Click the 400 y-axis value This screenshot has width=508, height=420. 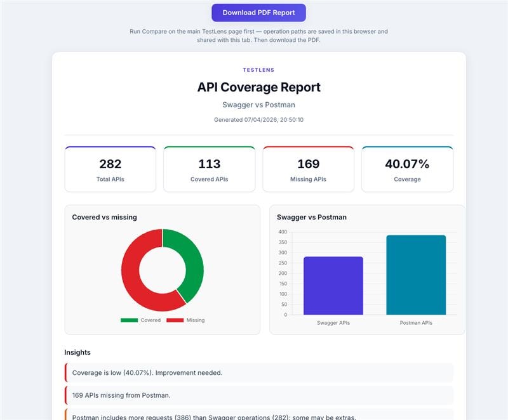[283, 232]
